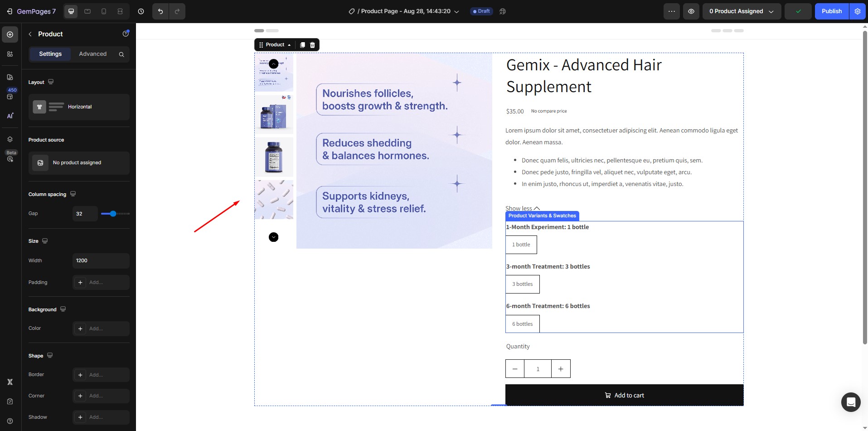Open the 0 Product Assigned dropdown

742,11
